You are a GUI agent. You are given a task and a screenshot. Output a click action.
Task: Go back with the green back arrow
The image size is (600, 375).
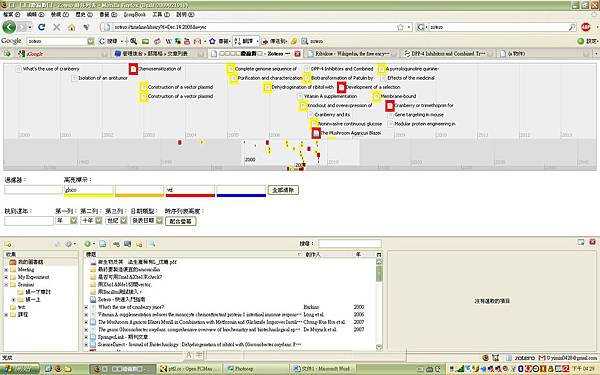coord(9,27)
